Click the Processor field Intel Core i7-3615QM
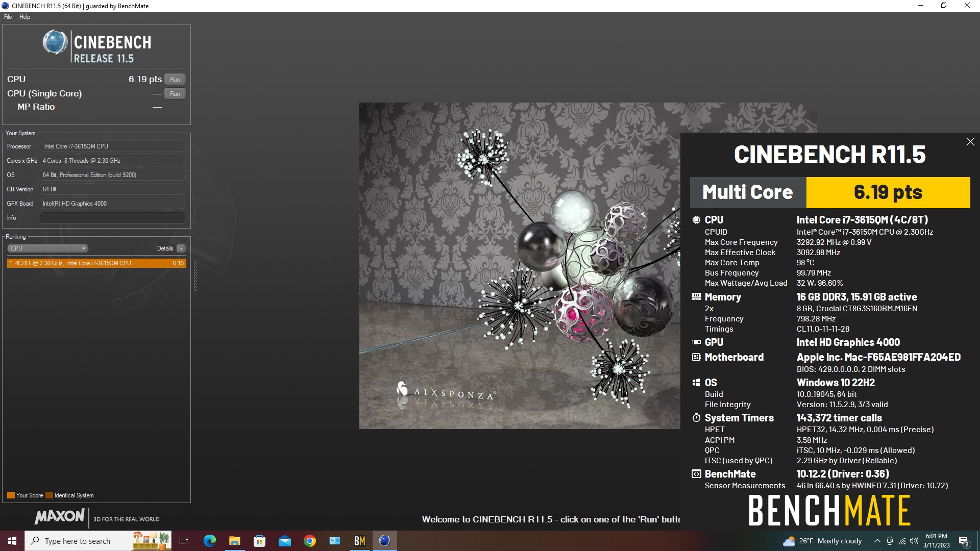 tap(112, 146)
